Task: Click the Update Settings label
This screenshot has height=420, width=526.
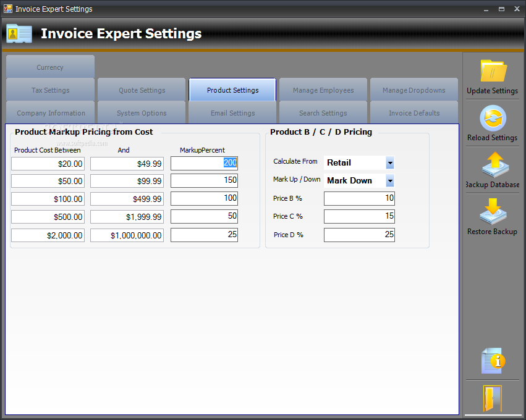Action: 492,91
